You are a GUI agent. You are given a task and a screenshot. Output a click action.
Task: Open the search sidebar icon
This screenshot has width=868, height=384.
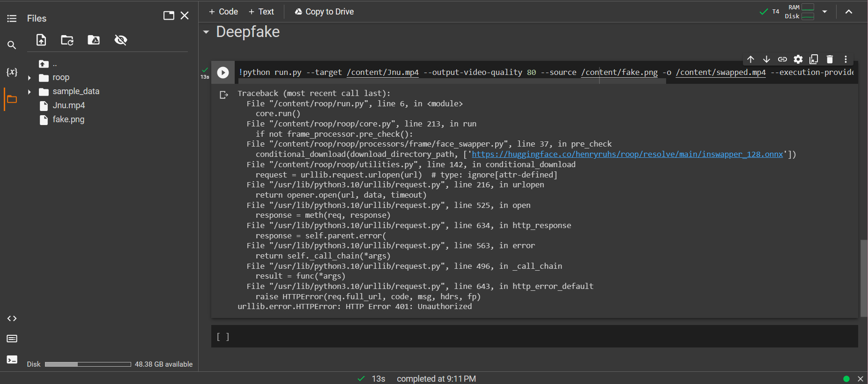point(12,45)
